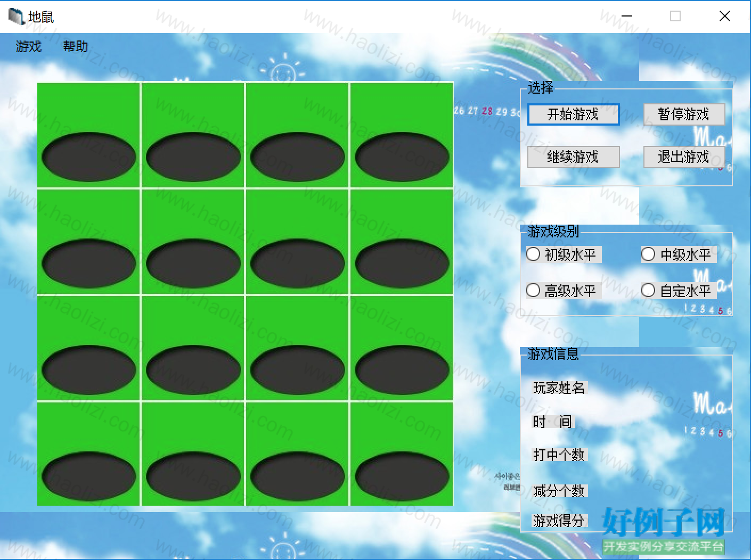Tap the hole in row three, column four
This screenshot has width=751, height=560.
tap(402, 370)
